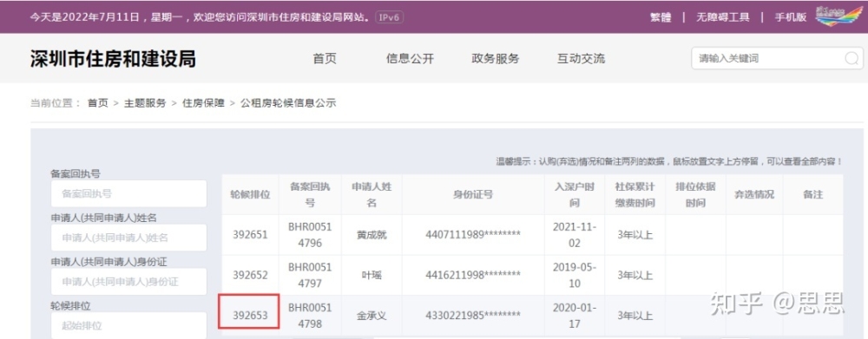Viewport: 868px width, 339px height.
Task: Click the 公租房轮候信息公示 breadcrumb
Action: tap(288, 103)
